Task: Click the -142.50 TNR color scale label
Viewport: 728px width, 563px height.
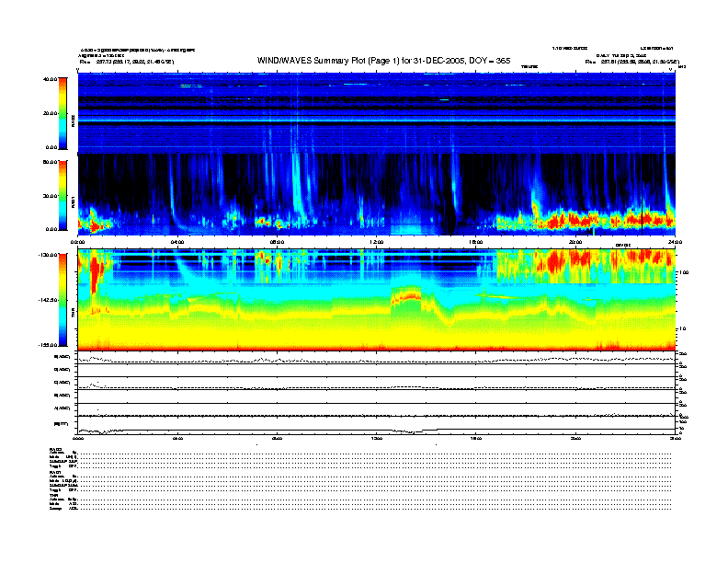Action: (x=48, y=300)
